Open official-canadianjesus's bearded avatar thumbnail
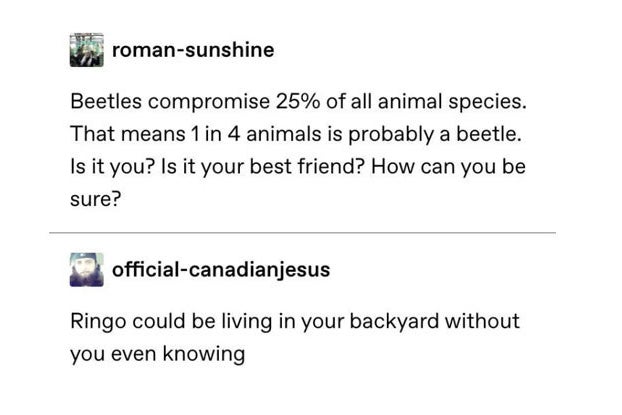This screenshot has height=415, width=622. tap(86, 270)
